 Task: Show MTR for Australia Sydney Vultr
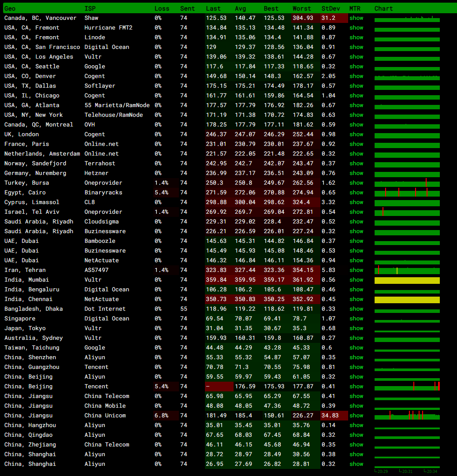point(356,338)
